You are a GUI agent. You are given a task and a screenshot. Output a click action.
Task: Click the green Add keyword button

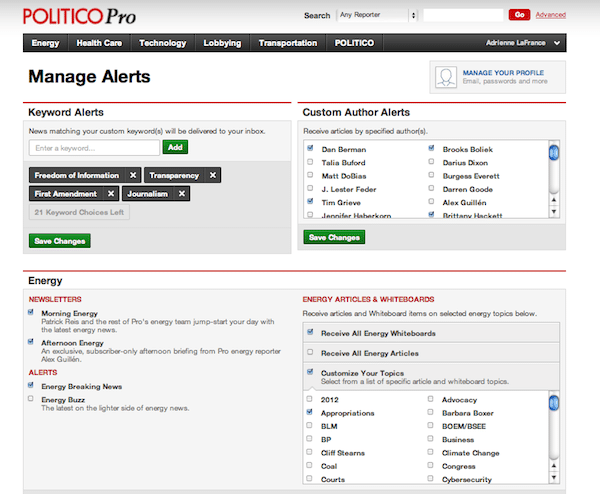coord(175,147)
